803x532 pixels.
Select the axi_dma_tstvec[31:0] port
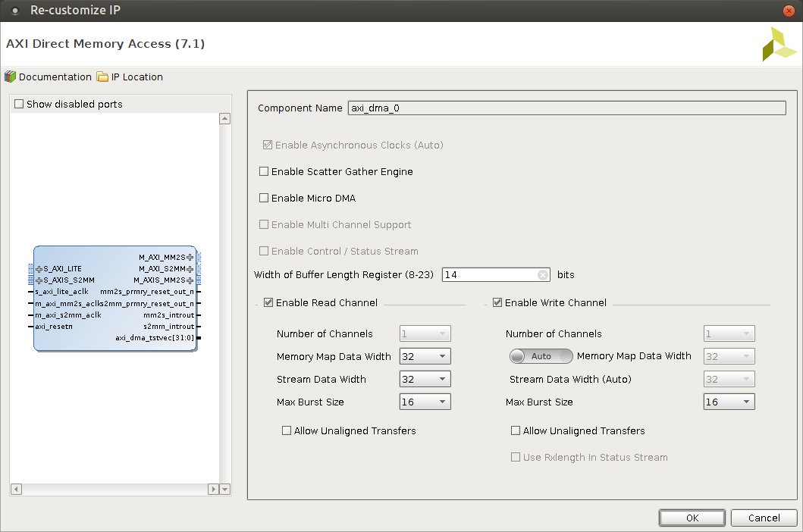click(155, 337)
